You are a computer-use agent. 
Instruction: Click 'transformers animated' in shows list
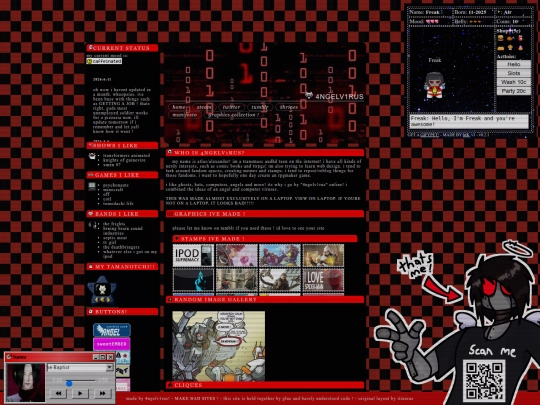[126, 156]
